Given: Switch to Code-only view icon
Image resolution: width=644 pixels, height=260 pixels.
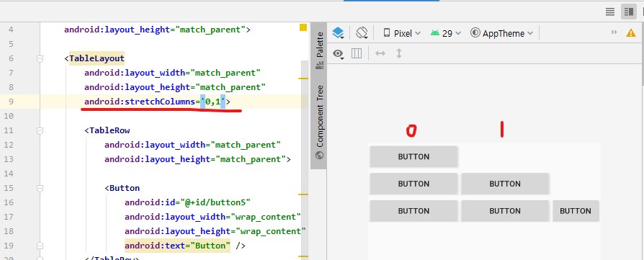Looking at the screenshot, I should (x=610, y=12).
